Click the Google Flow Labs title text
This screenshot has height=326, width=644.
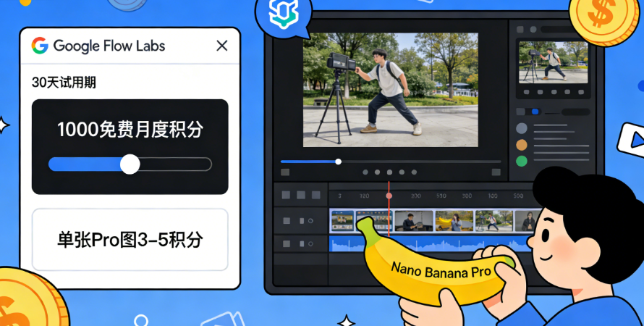[x=109, y=46]
